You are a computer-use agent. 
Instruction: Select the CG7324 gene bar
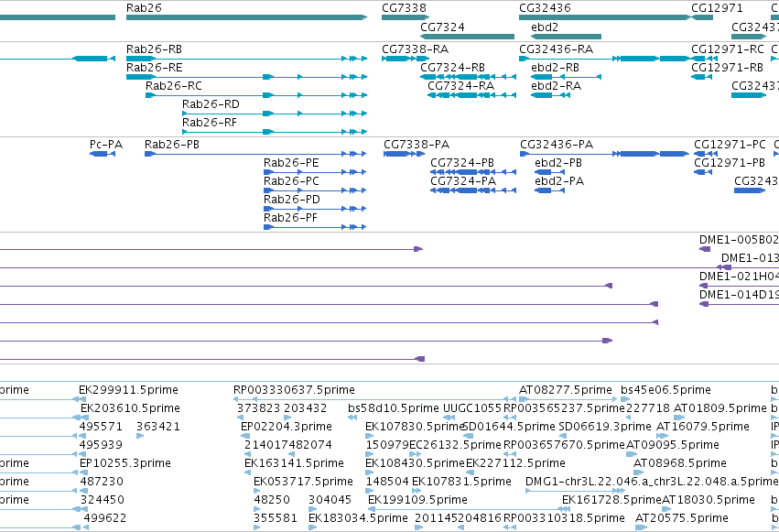467,37
